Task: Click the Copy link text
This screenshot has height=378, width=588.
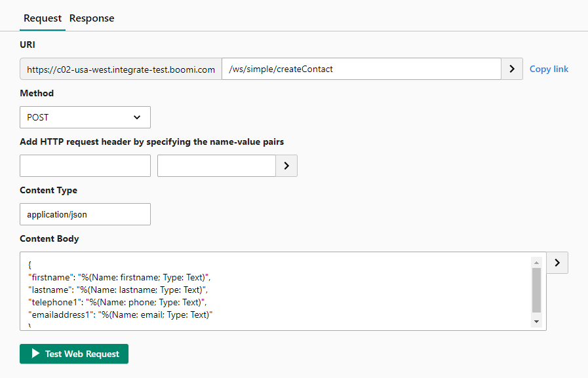Action: (x=549, y=68)
